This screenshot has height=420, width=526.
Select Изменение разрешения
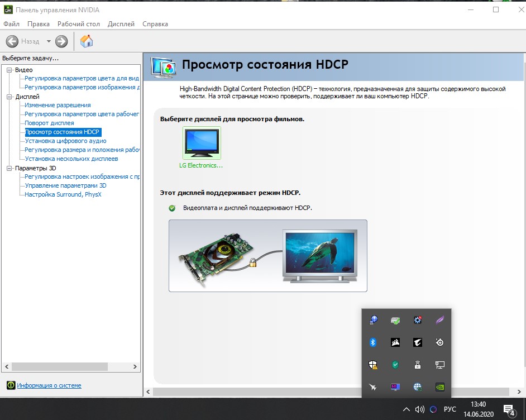(x=58, y=105)
